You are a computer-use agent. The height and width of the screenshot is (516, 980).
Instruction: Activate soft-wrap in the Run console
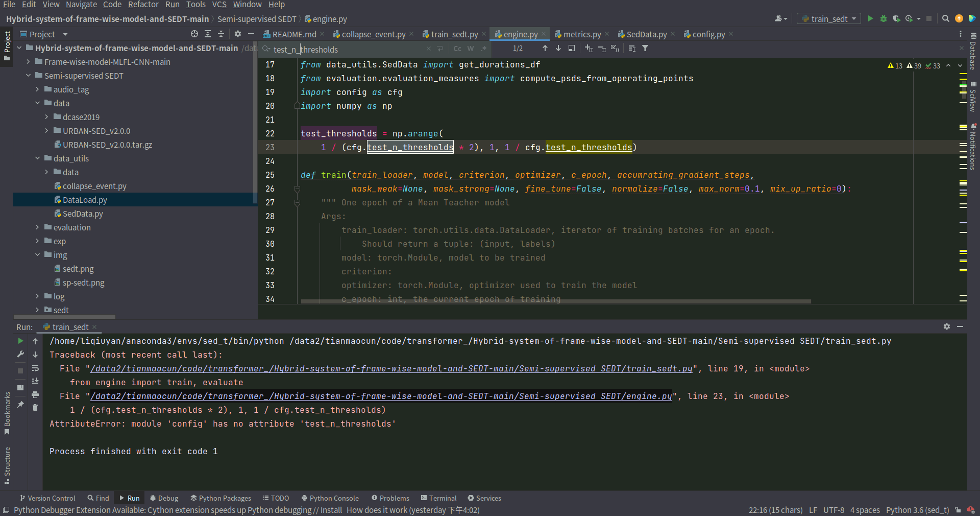pos(35,369)
